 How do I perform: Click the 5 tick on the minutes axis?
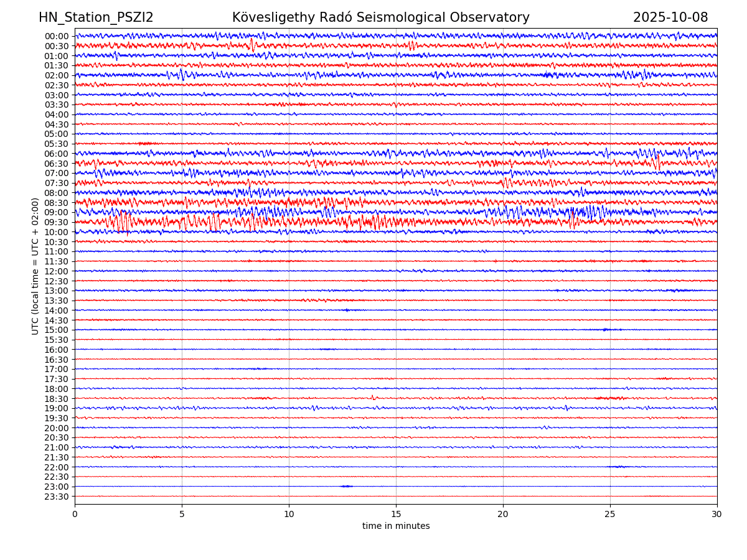click(182, 515)
